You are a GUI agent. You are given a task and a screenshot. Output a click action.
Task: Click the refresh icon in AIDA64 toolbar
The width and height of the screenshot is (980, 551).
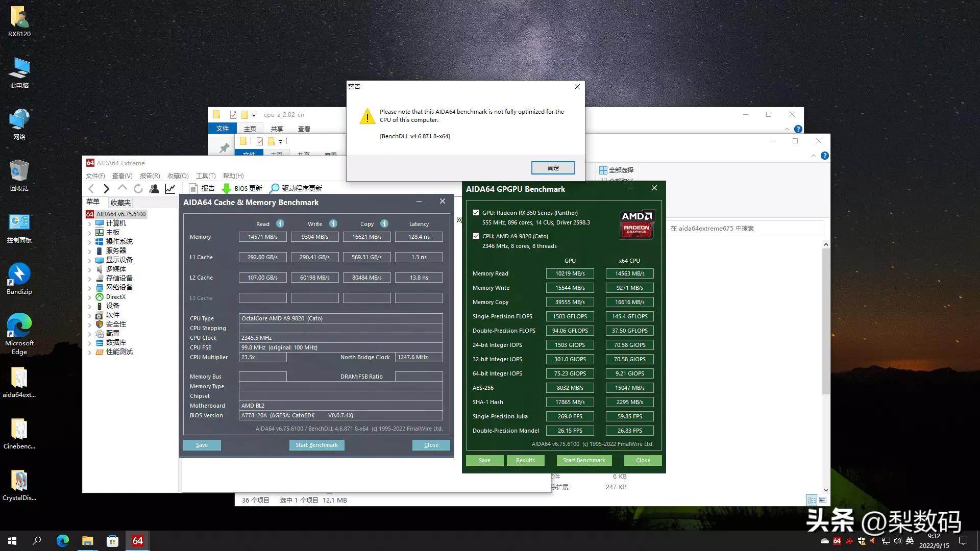click(138, 188)
